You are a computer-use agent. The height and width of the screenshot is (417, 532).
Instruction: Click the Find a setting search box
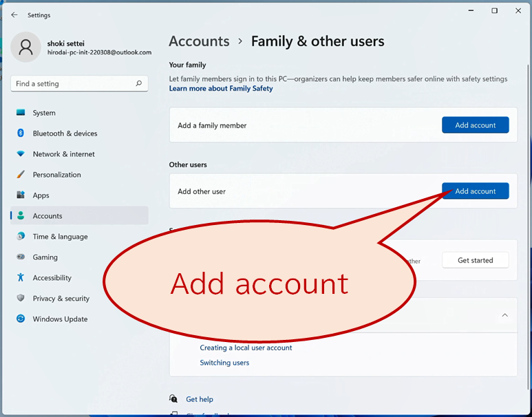coord(79,83)
